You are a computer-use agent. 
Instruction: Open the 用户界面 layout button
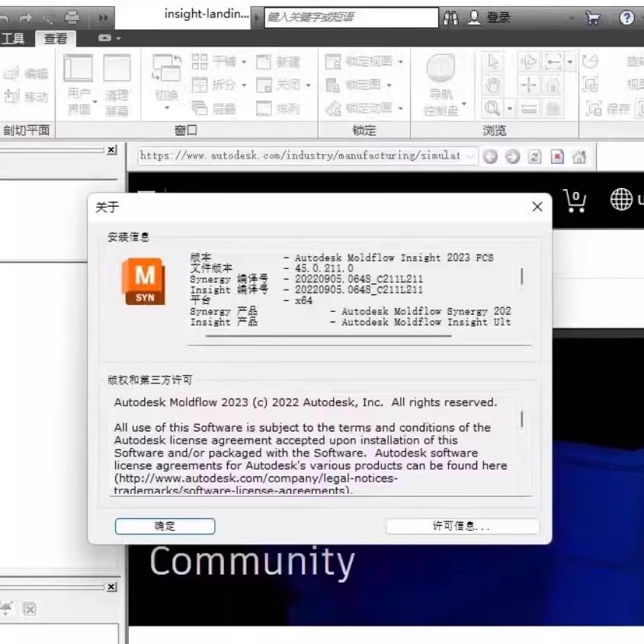click(x=78, y=85)
